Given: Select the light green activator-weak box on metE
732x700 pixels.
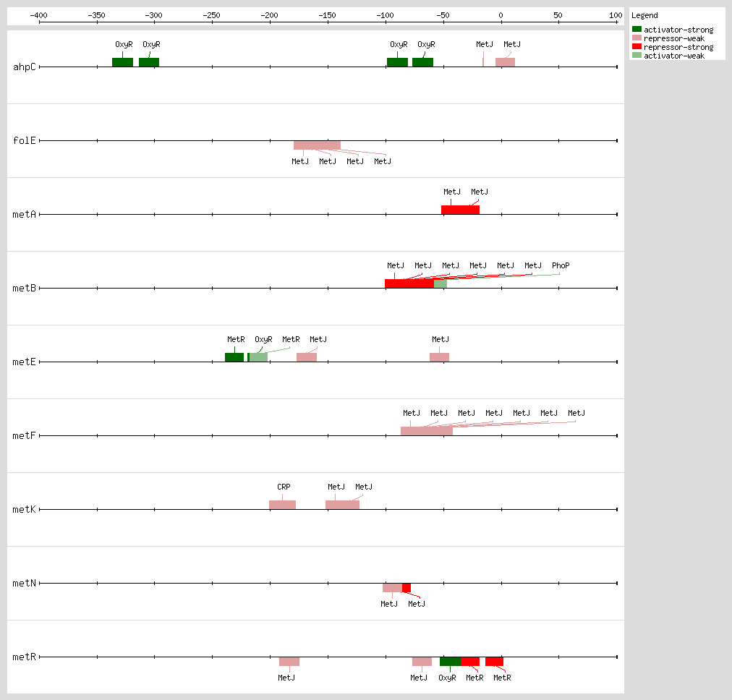Looking at the screenshot, I should click(x=259, y=357).
